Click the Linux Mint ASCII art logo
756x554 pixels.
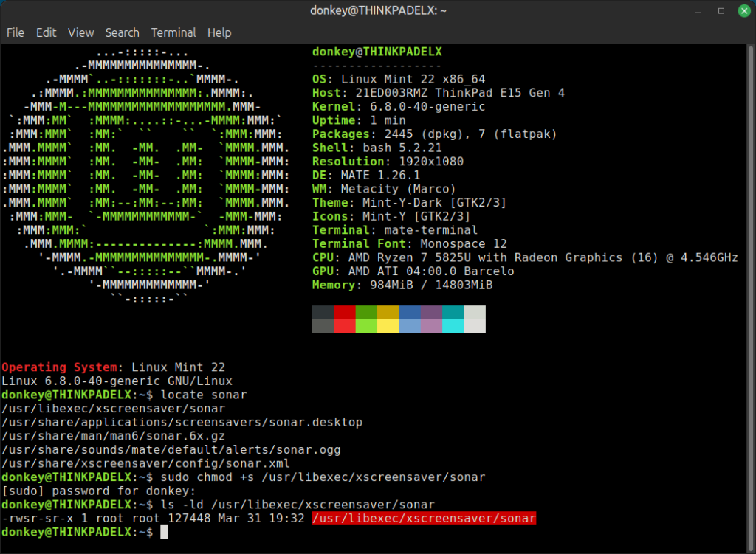click(x=148, y=170)
